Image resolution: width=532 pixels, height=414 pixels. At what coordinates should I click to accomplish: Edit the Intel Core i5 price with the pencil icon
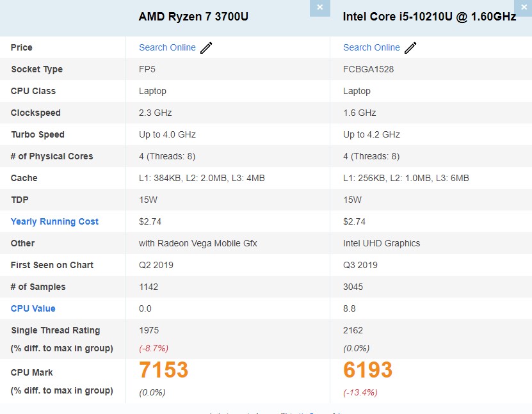click(410, 48)
